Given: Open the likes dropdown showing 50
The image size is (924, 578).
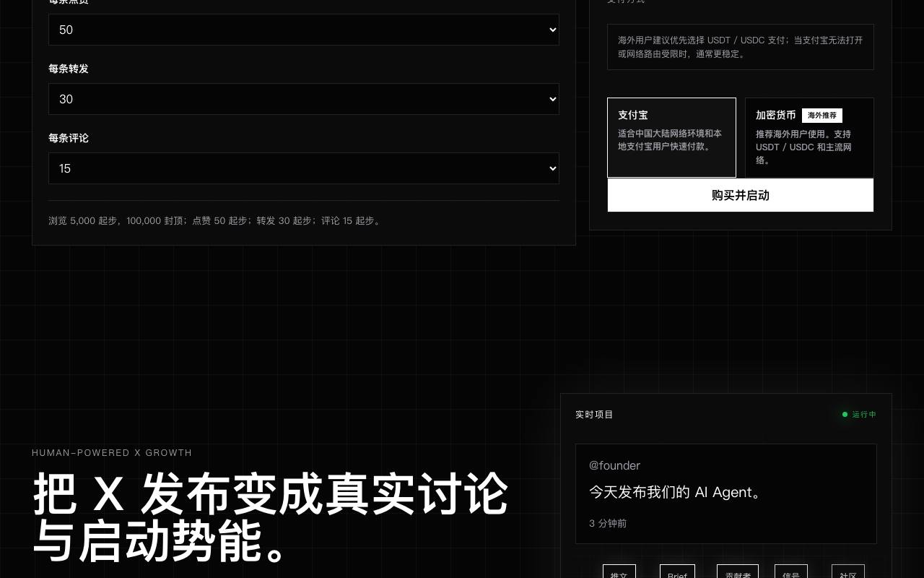Looking at the screenshot, I should click(304, 30).
